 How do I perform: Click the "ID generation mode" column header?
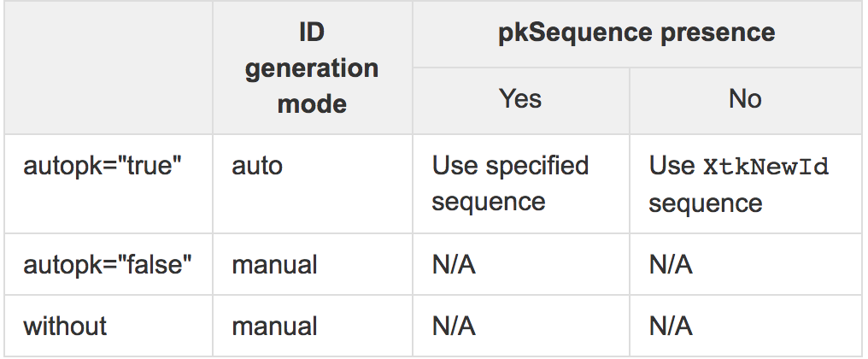(312, 68)
